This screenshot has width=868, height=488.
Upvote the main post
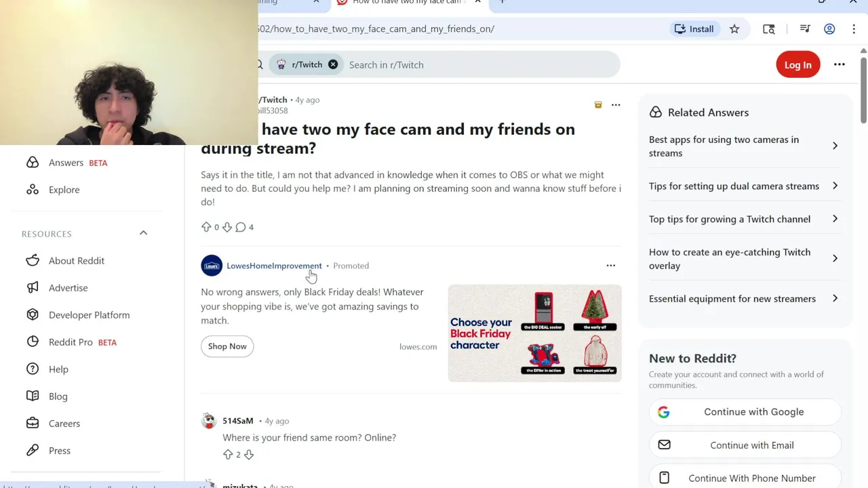[x=206, y=227]
